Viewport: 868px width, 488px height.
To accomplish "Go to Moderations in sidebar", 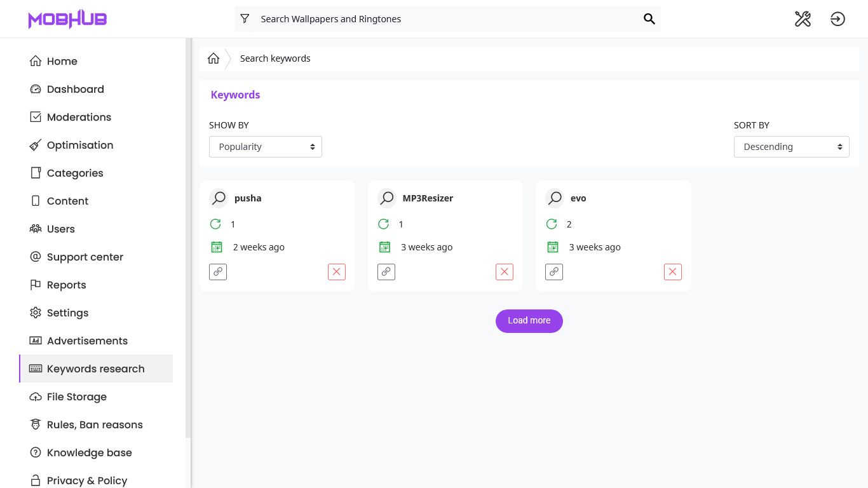I will pos(79,117).
